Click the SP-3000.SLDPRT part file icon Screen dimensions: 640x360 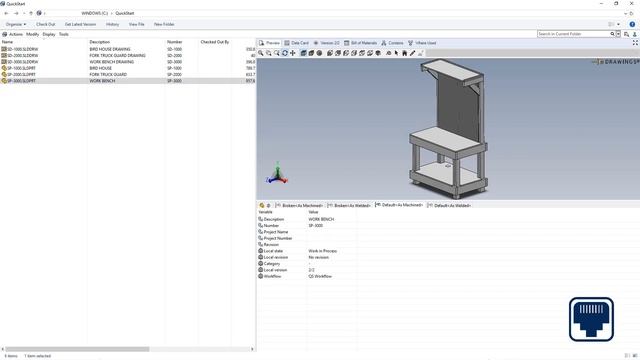pos(4,81)
